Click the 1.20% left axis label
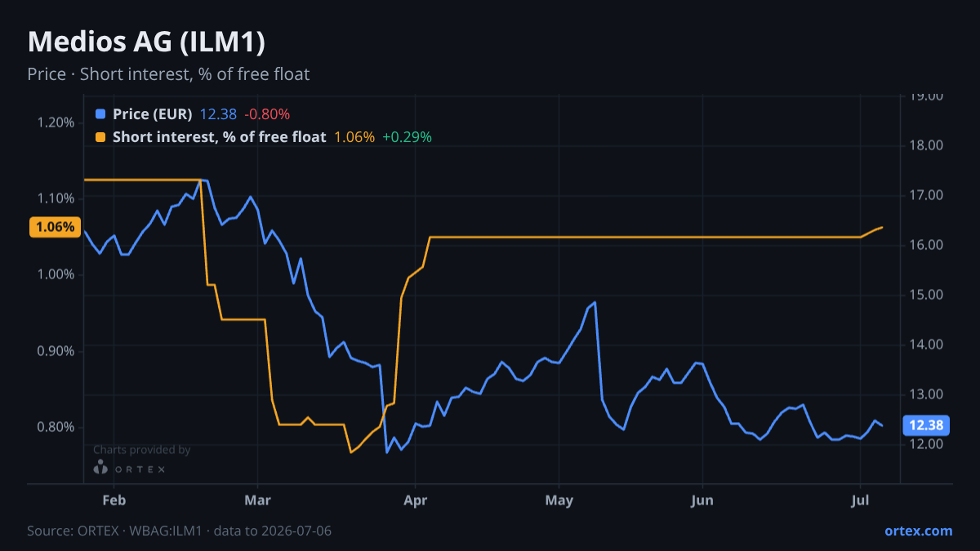The image size is (980, 551). [x=56, y=122]
